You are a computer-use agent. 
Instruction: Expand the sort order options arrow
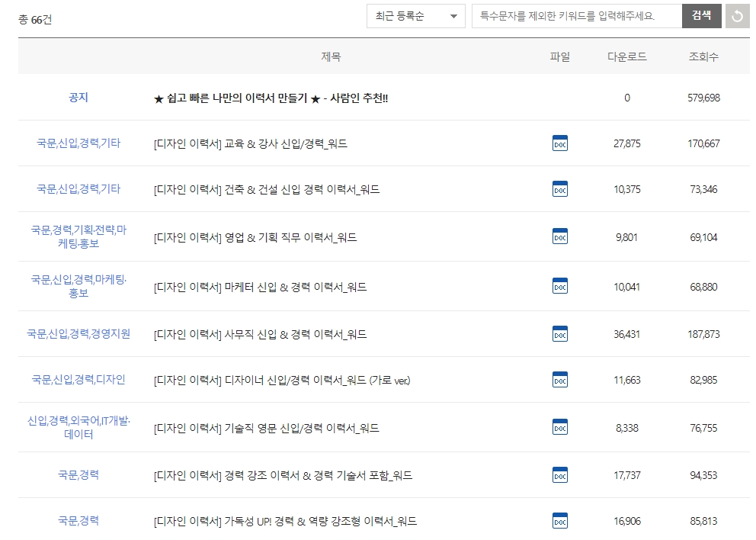coord(453,16)
